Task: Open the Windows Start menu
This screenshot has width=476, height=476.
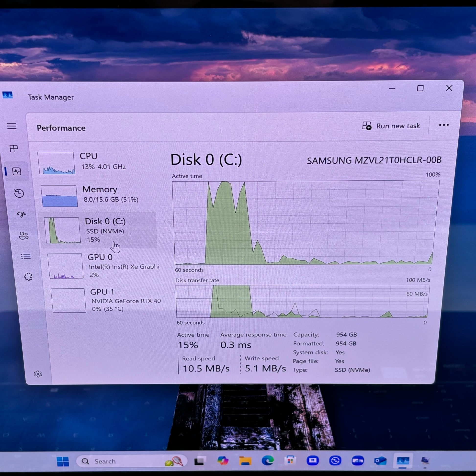Action: point(63,462)
